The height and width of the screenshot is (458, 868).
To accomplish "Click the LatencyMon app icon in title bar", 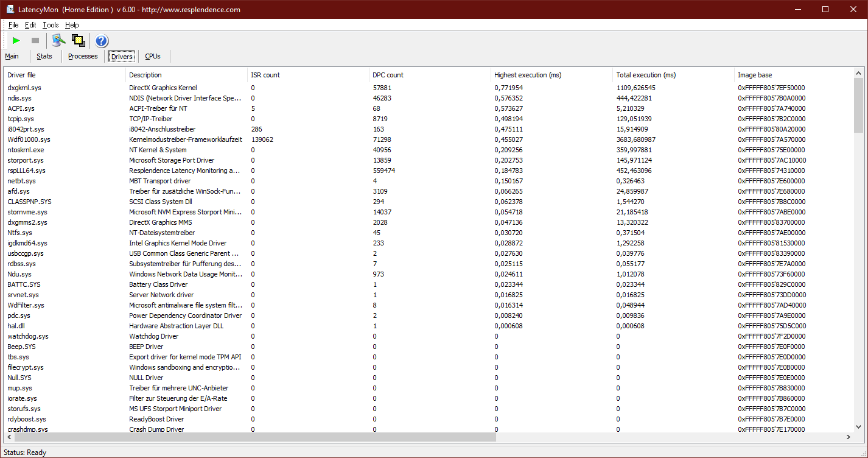I will [x=10, y=10].
